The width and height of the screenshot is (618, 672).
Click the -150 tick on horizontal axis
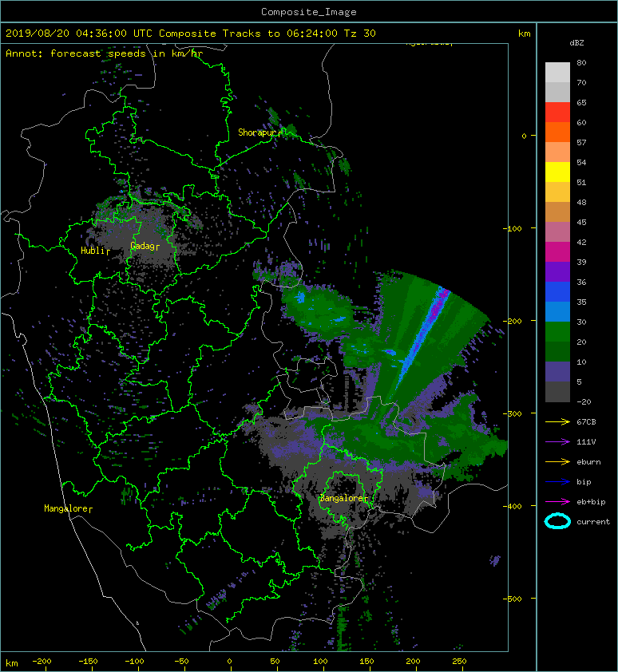88,662
